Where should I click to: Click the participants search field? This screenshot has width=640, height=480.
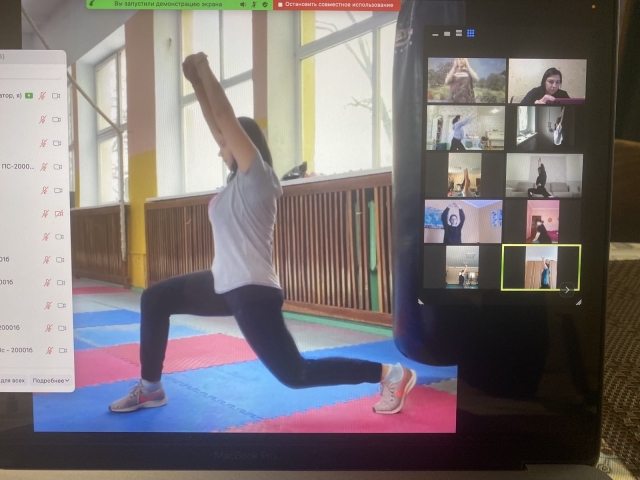[31, 74]
